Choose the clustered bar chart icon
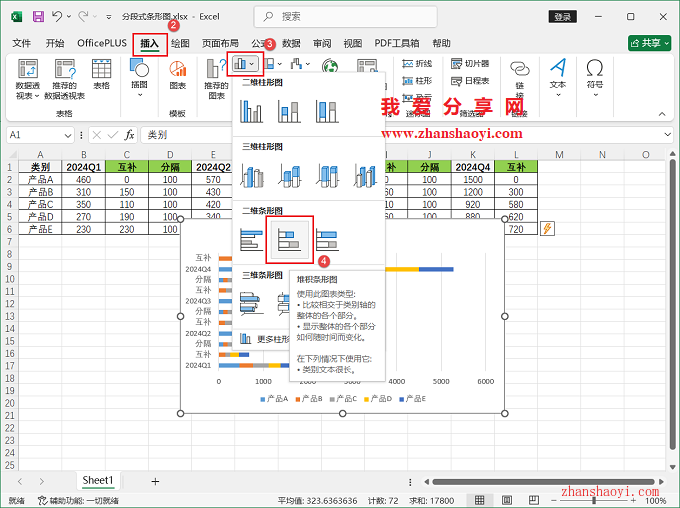680x508 pixels. [251, 239]
